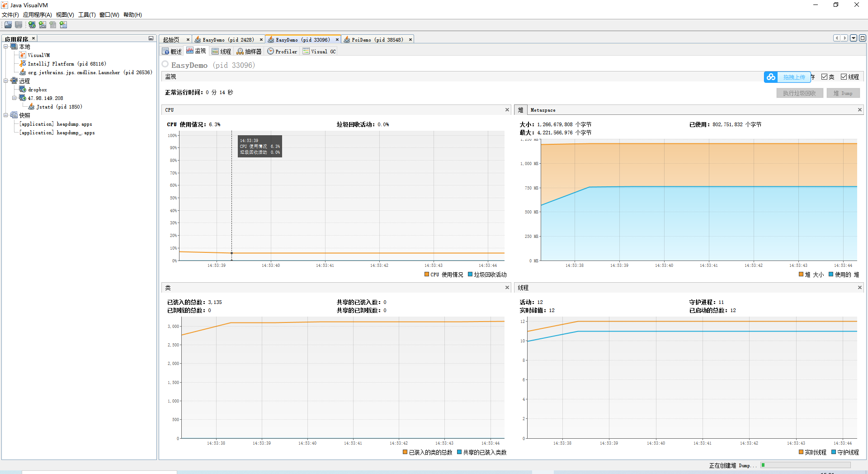Switch to the 概述 subtab
Screen dimensions: 868x474
pos(172,52)
